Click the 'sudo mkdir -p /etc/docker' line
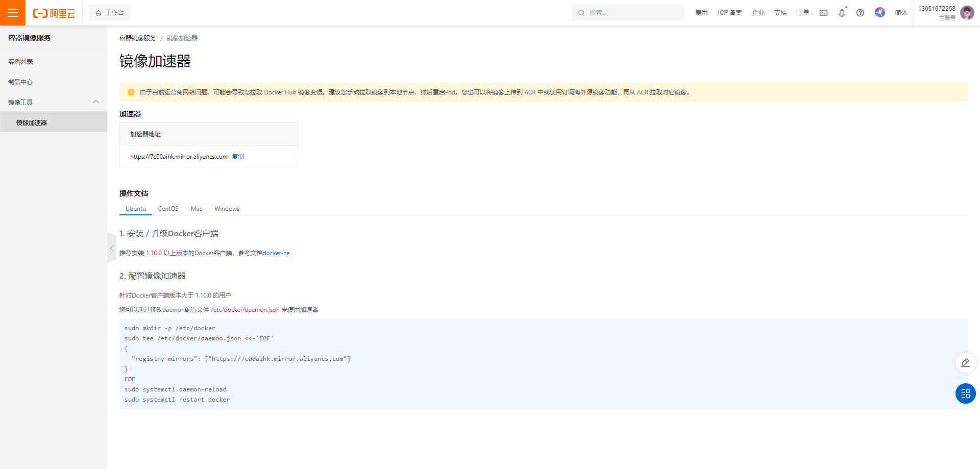The width and height of the screenshot is (980, 469). [170, 328]
